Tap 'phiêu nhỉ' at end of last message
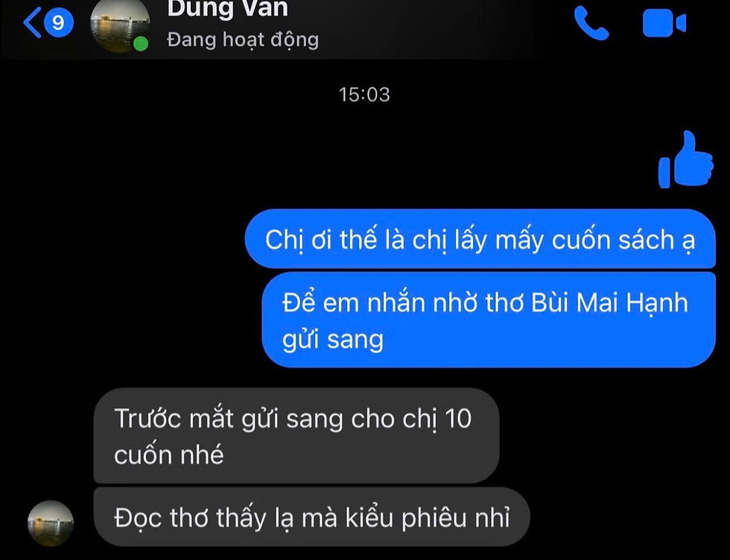Image resolution: width=730 pixels, height=560 pixels. [455, 518]
